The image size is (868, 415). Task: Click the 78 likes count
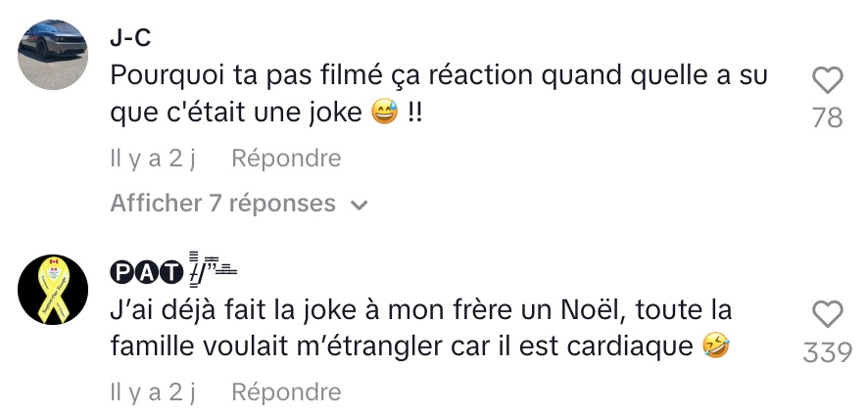click(827, 118)
